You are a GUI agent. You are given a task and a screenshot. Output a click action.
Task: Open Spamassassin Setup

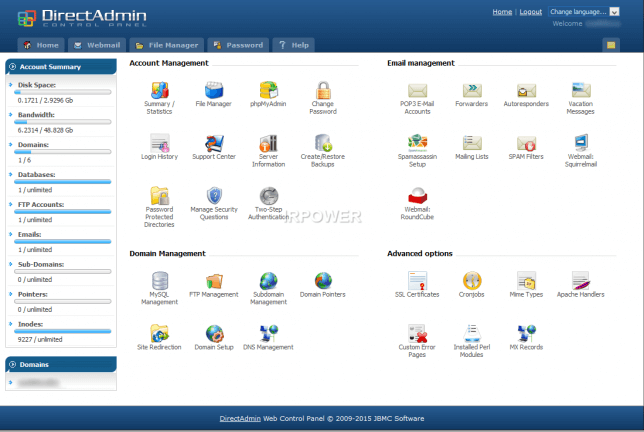(x=417, y=142)
